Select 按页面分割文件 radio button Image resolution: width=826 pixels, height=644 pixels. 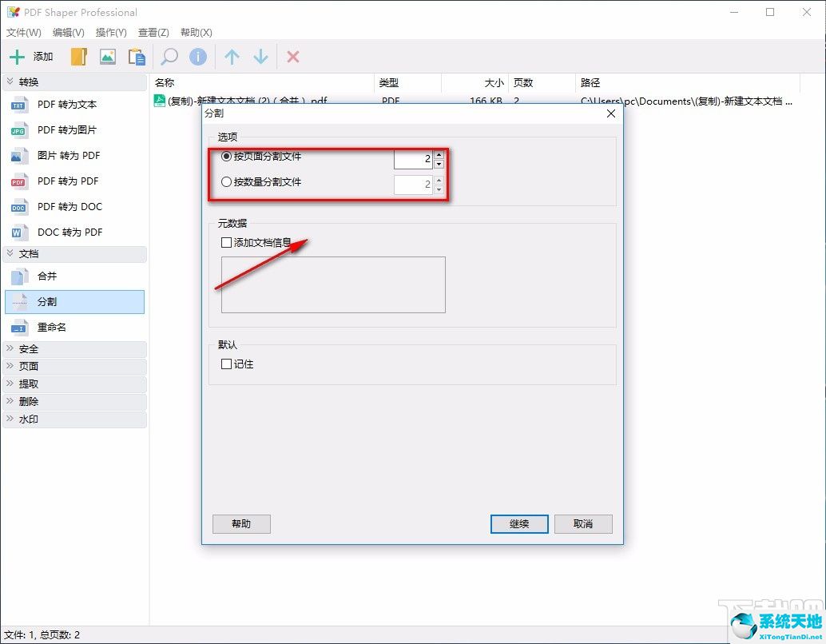[227, 157]
